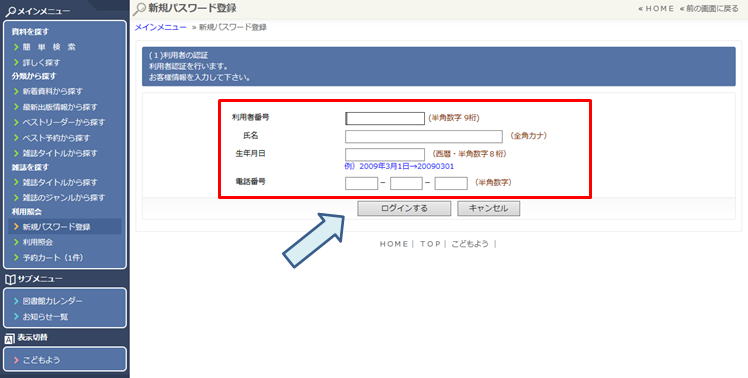The height and width of the screenshot is (378, 748).
Task: Click the (全角カナ) hint text
Action: click(x=529, y=136)
